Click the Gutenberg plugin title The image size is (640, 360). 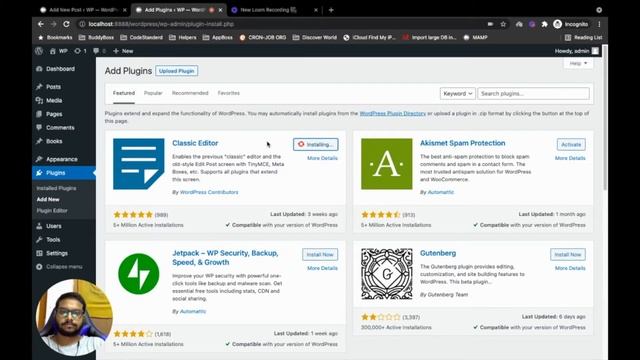(438, 253)
